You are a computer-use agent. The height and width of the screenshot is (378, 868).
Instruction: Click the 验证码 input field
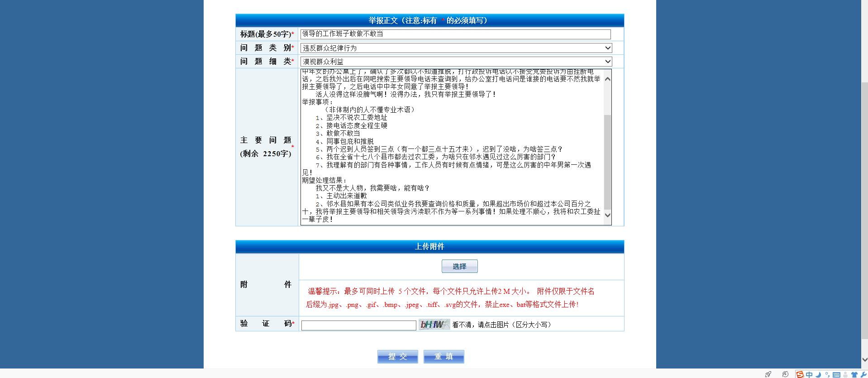(358, 325)
